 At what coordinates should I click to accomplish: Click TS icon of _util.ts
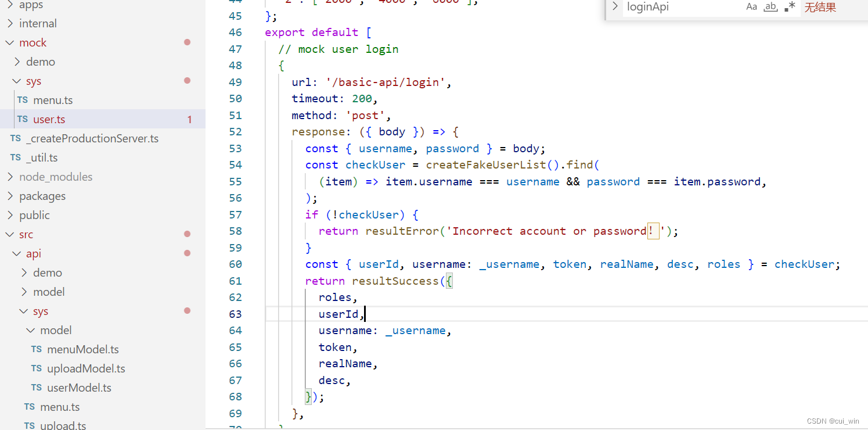click(x=16, y=157)
